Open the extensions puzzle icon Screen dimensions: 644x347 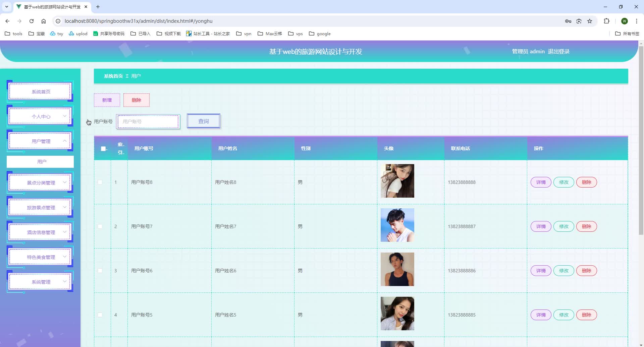click(x=606, y=21)
